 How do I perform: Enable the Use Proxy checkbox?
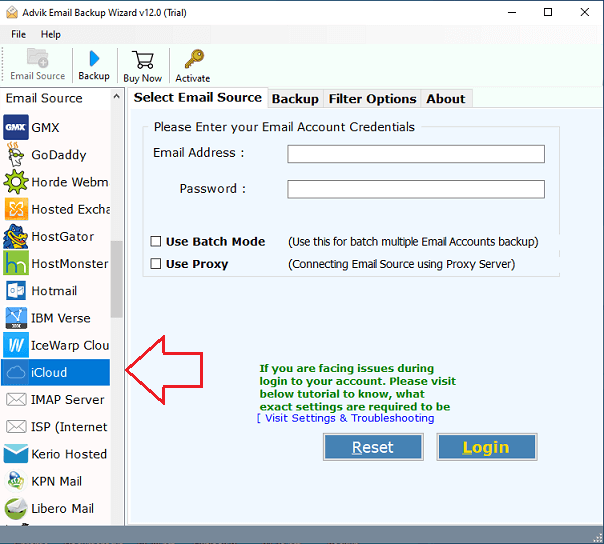pos(156,264)
